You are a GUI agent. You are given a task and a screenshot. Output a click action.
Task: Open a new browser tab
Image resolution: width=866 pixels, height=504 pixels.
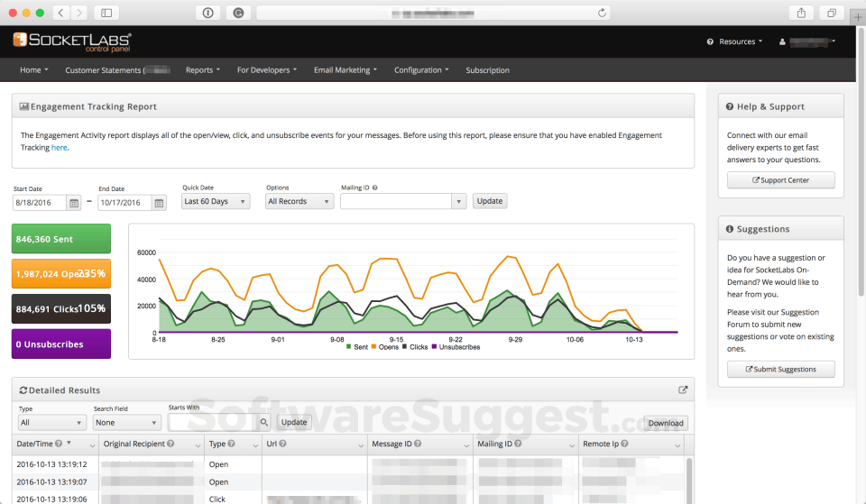(x=858, y=17)
